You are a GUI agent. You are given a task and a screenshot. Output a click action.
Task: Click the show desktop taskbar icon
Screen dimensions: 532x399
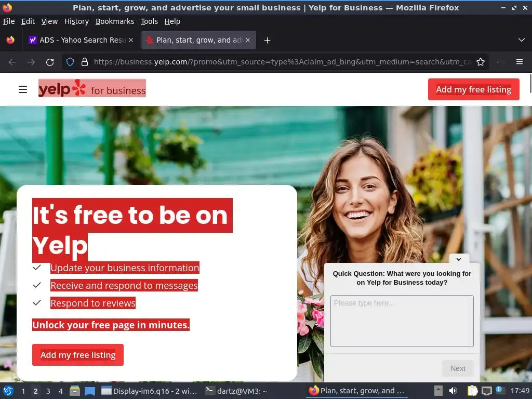[90, 391]
